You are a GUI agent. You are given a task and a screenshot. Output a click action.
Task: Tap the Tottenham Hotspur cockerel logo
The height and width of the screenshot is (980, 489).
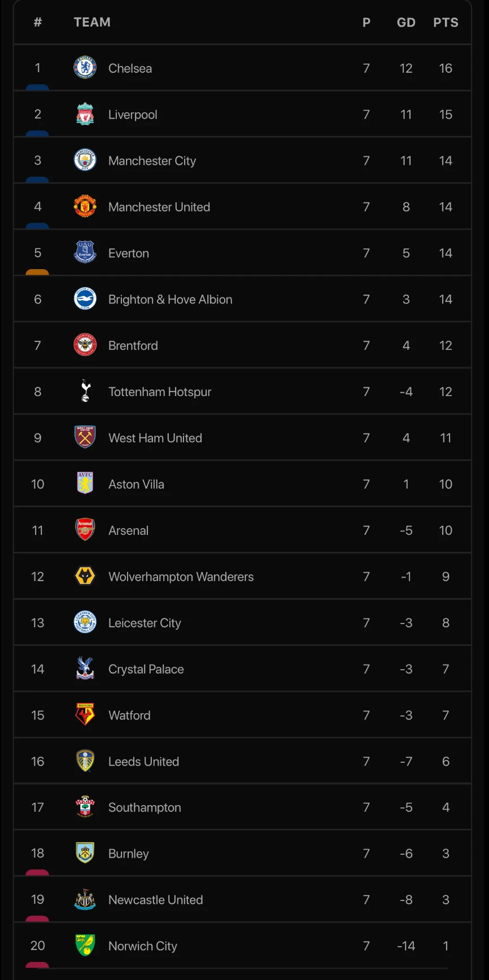point(85,392)
